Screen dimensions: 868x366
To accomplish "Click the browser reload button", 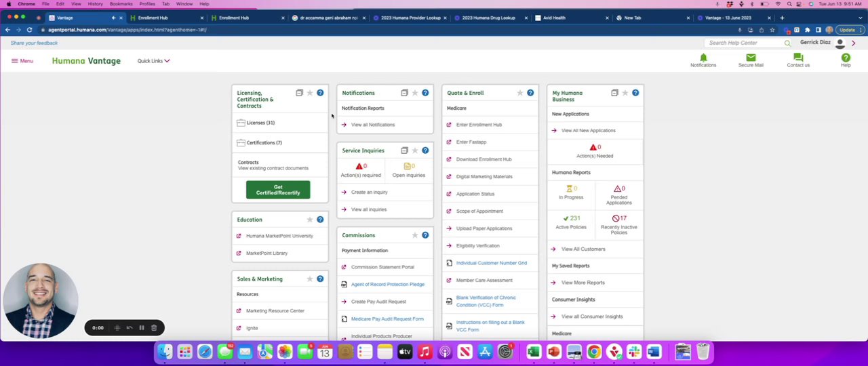I will click(29, 30).
